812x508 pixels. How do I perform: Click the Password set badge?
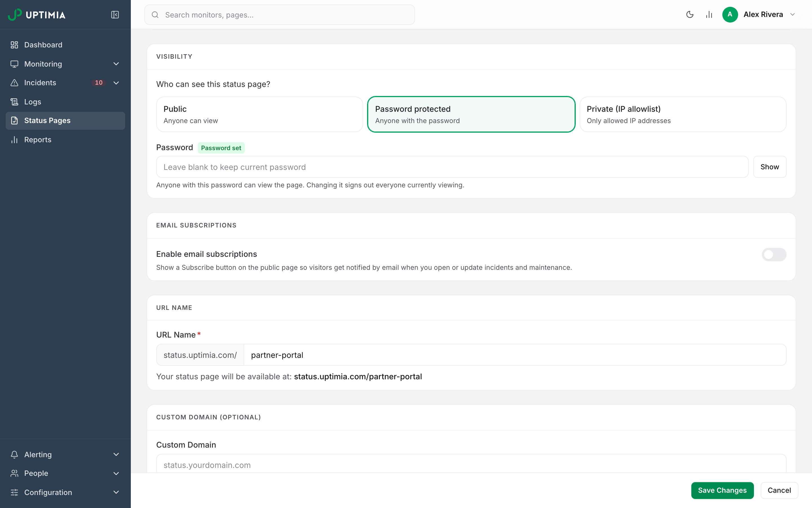pyautogui.click(x=221, y=148)
